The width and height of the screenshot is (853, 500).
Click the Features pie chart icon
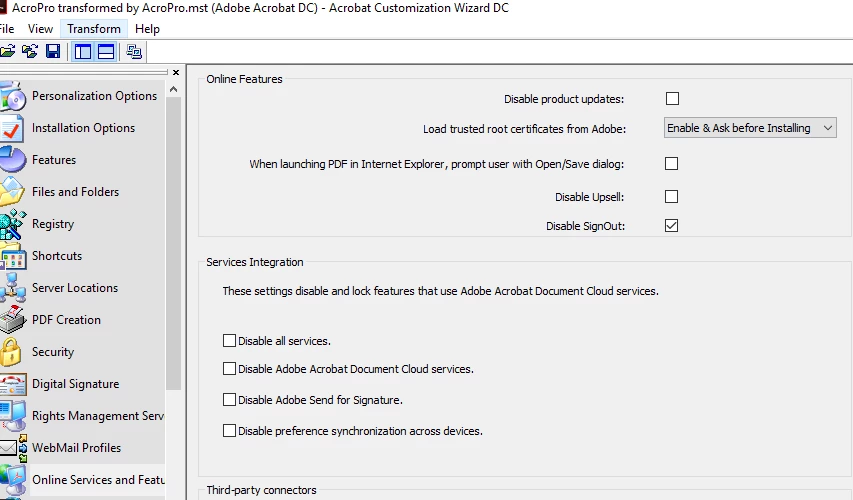tap(13, 160)
